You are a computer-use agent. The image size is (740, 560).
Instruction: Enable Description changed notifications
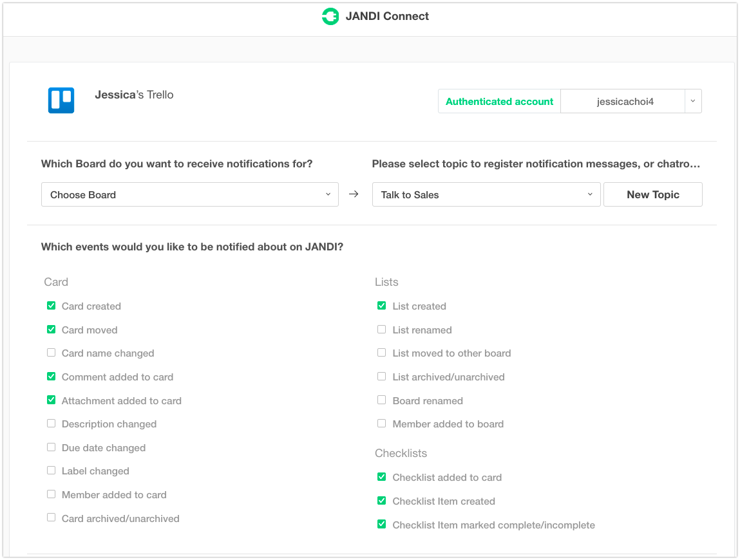point(52,424)
